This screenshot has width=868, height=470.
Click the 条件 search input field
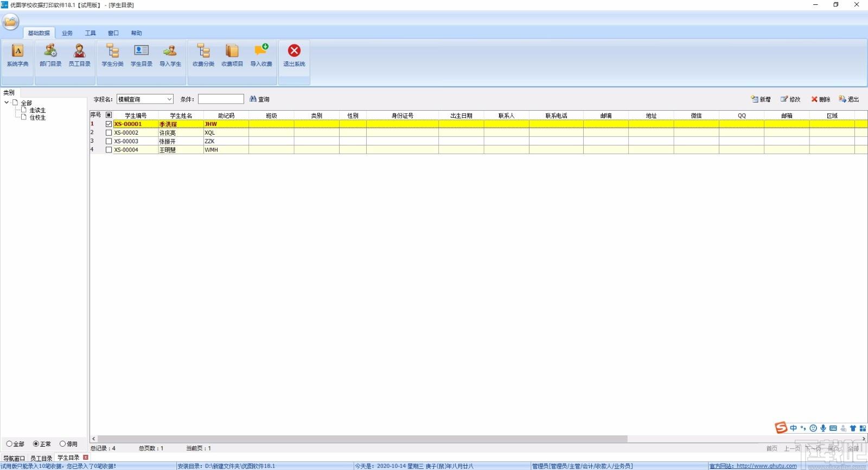click(221, 99)
